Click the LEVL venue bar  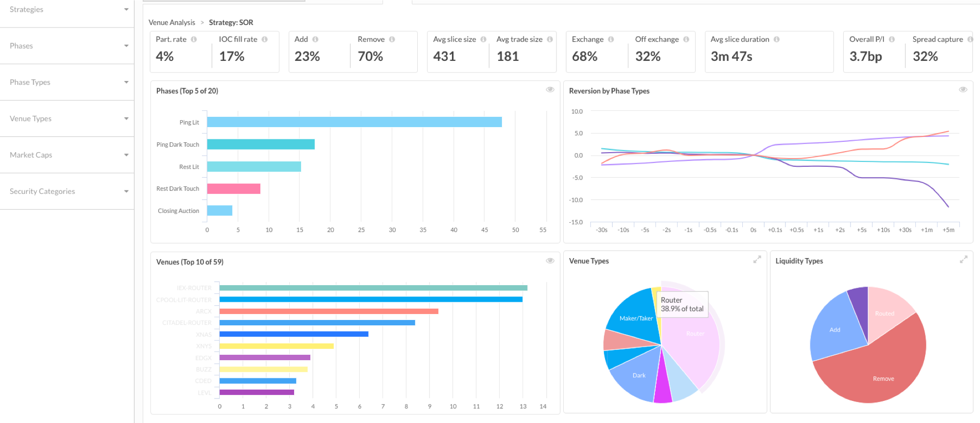pos(257,392)
